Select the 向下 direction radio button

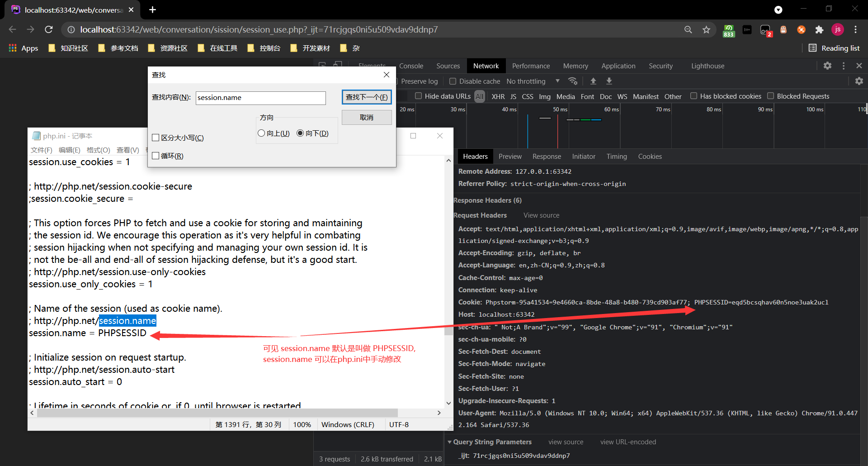[x=300, y=133]
